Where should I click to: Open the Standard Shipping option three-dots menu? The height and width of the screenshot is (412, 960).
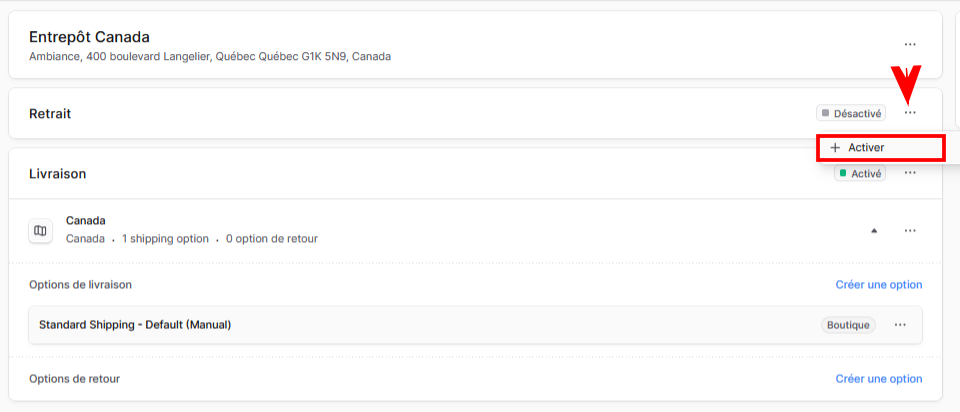(899, 325)
